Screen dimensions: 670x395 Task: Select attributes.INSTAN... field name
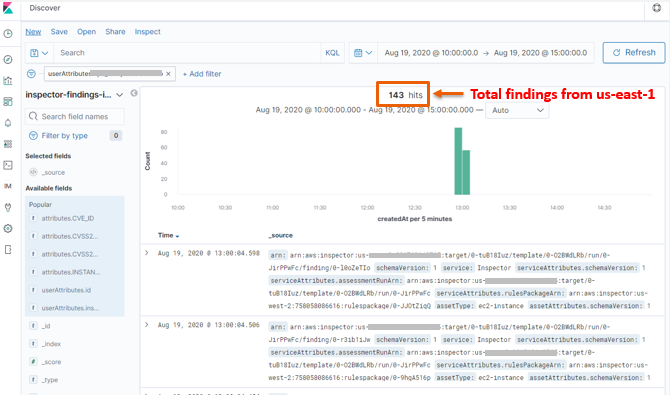pyautogui.click(x=71, y=272)
